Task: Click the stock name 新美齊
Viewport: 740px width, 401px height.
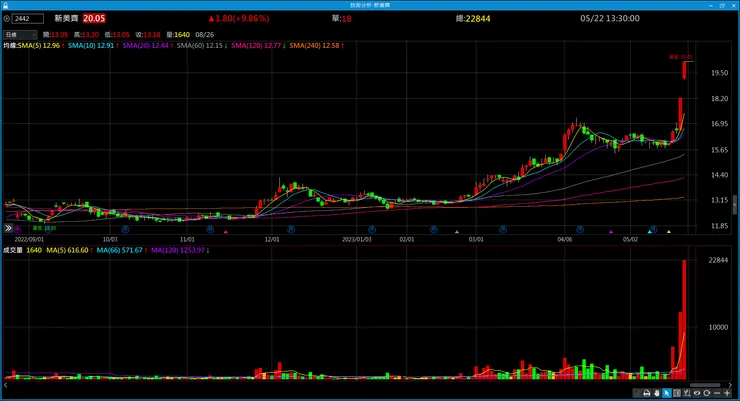Action: pos(66,18)
